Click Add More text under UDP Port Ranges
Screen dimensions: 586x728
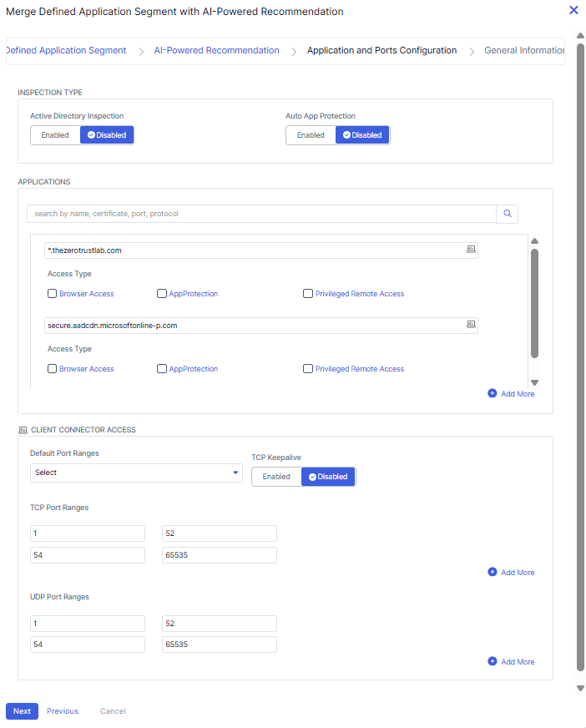click(x=518, y=661)
